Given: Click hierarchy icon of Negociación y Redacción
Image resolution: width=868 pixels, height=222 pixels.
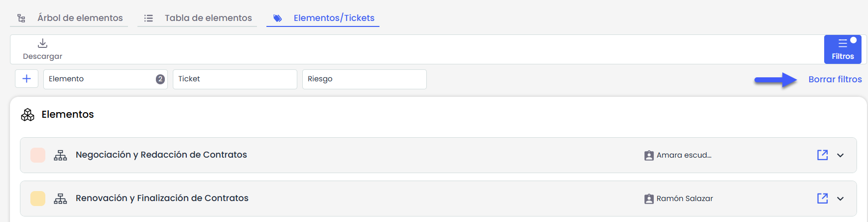Looking at the screenshot, I should [60, 155].
